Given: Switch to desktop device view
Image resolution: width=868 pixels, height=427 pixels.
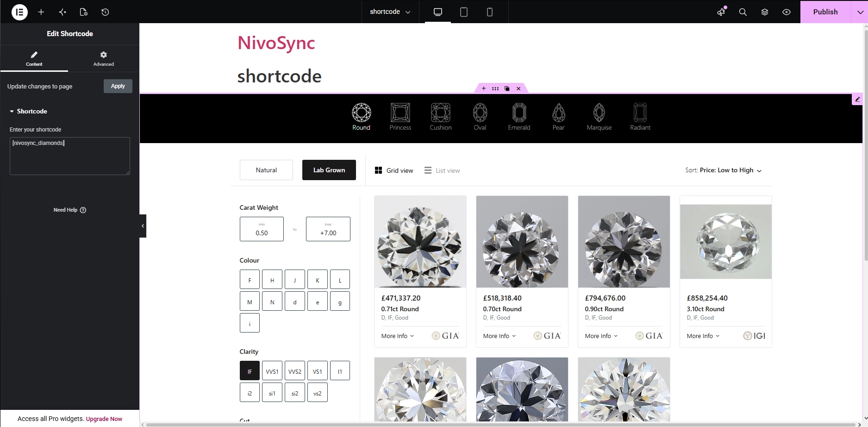Looking at the screenshot, I should click(438, 12).
